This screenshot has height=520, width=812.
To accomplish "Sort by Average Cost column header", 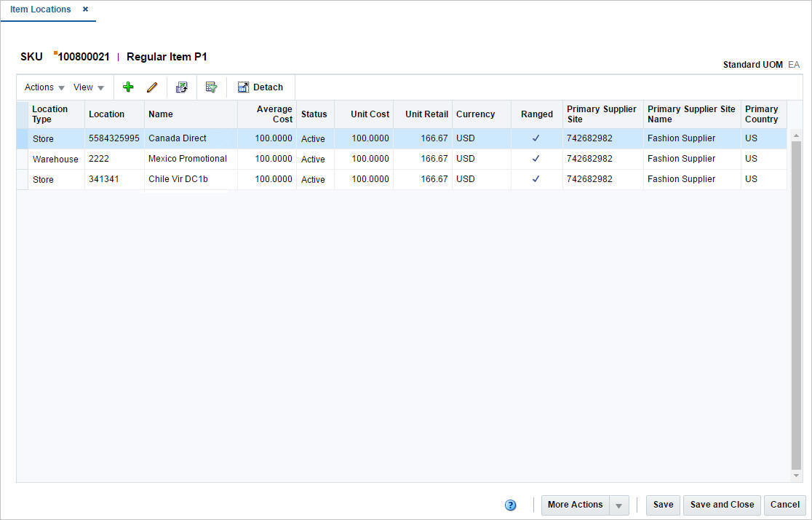I will (x=267, y=114).
